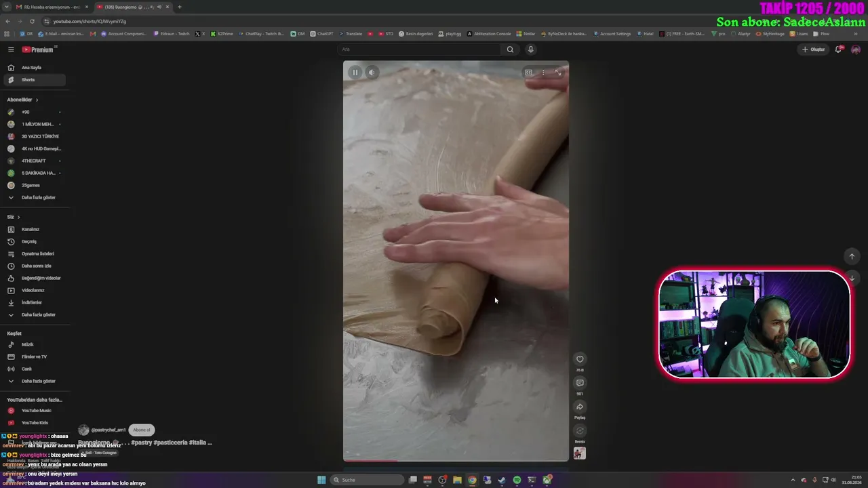The image size is (868, 488).
Task: Click the YouTube search field Ara
Action: [419, 49]
